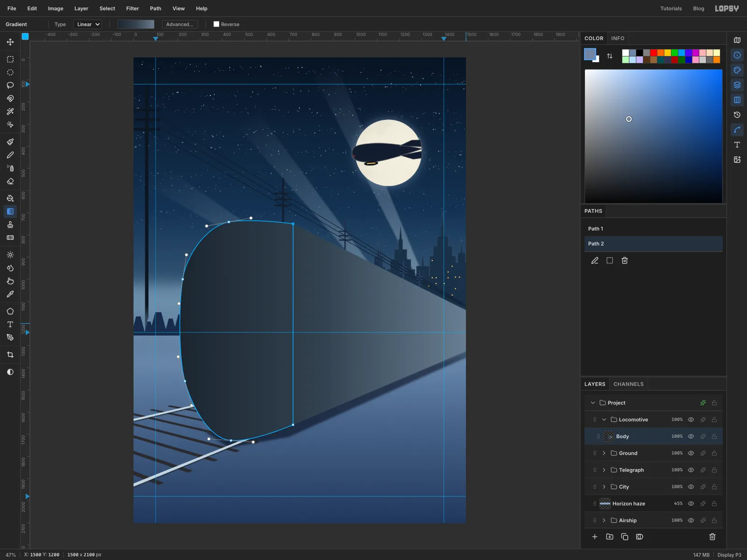Select the Move tool
Image resolution: width=747 pixels, height=560 pixels.
tap(10, 42)
